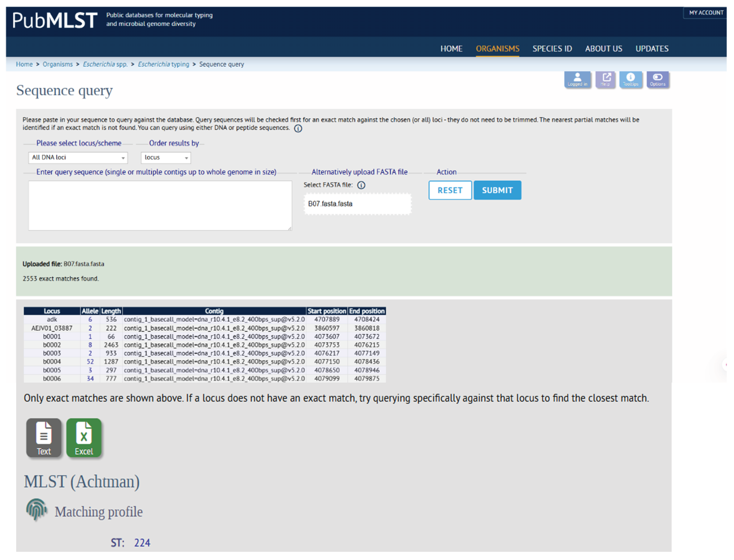Open MY ACCOUNT

click(706, 13)
